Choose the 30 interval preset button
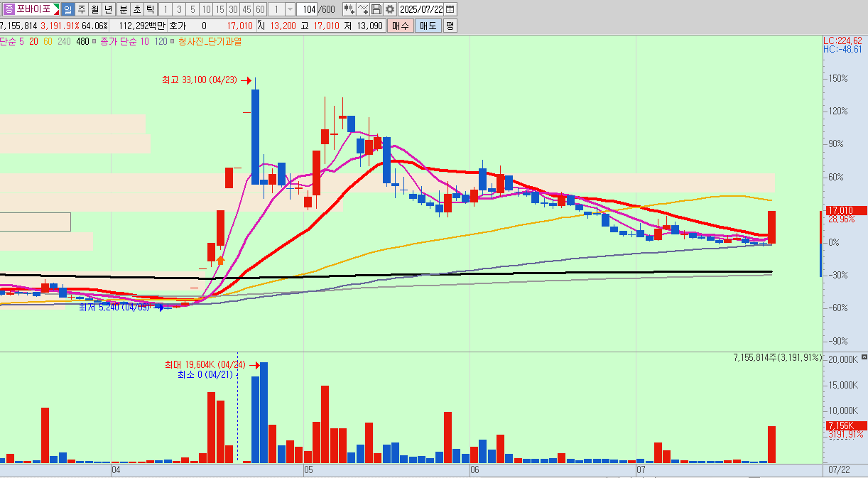 [x=233, y=9]
